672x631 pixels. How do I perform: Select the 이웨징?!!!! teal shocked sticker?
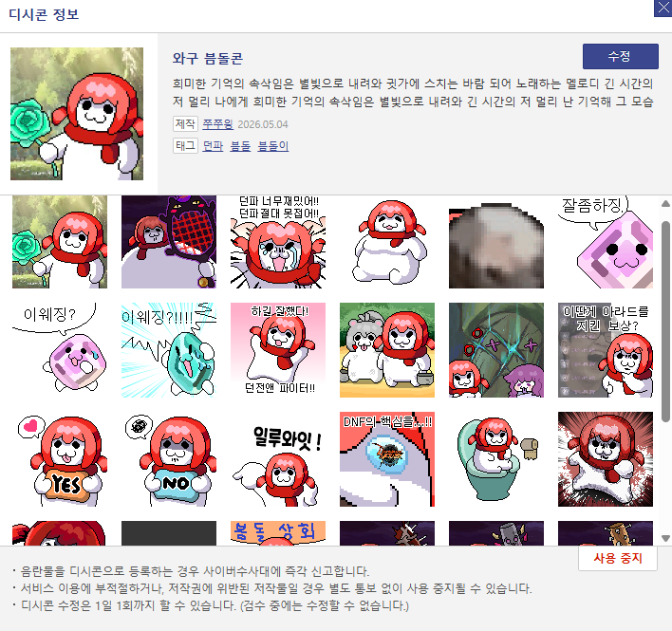tap(169, 350)
